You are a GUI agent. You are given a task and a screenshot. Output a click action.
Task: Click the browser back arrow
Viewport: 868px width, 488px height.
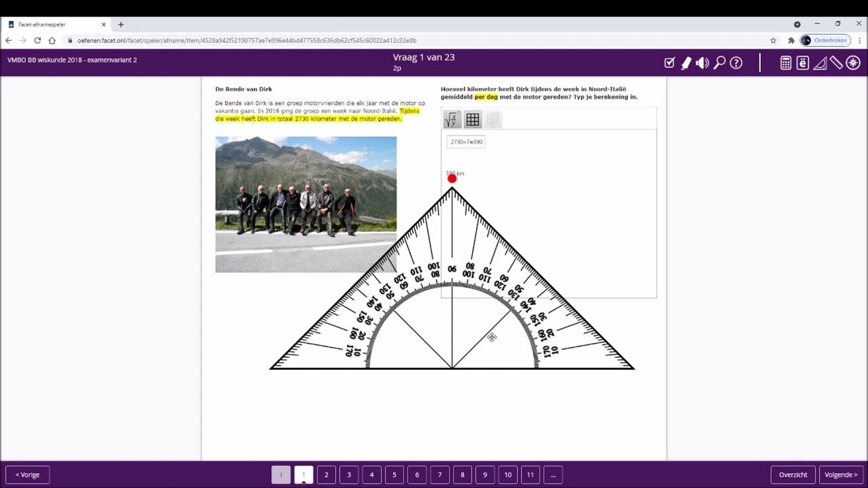pos(8,41)
